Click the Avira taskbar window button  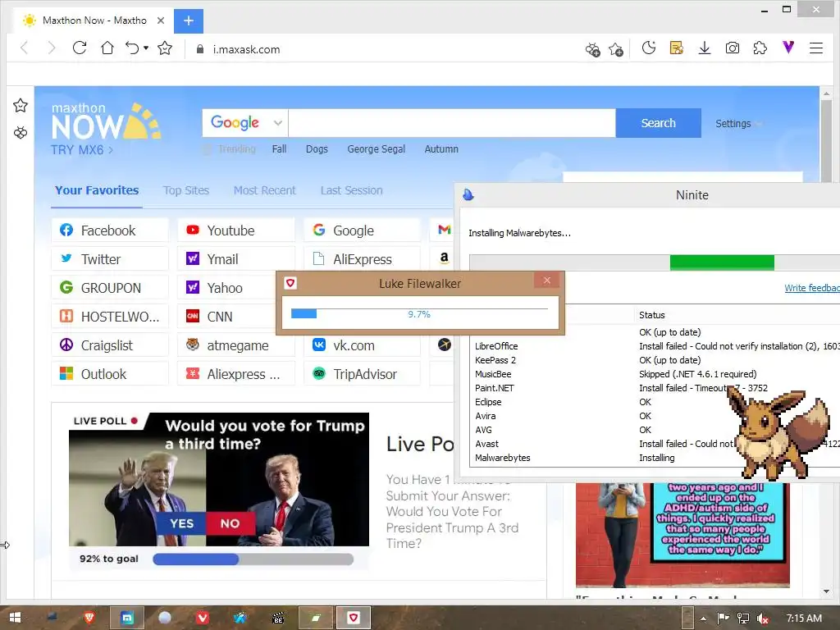coord(353,618)
